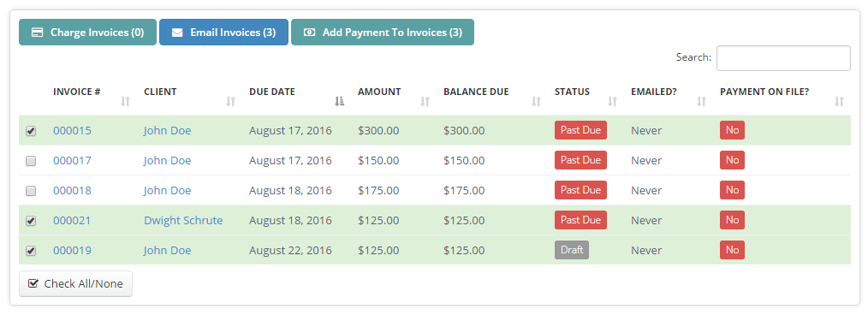868x315 pixels.
Task: Open invoice 000018 link
Action: click(73, 190)
